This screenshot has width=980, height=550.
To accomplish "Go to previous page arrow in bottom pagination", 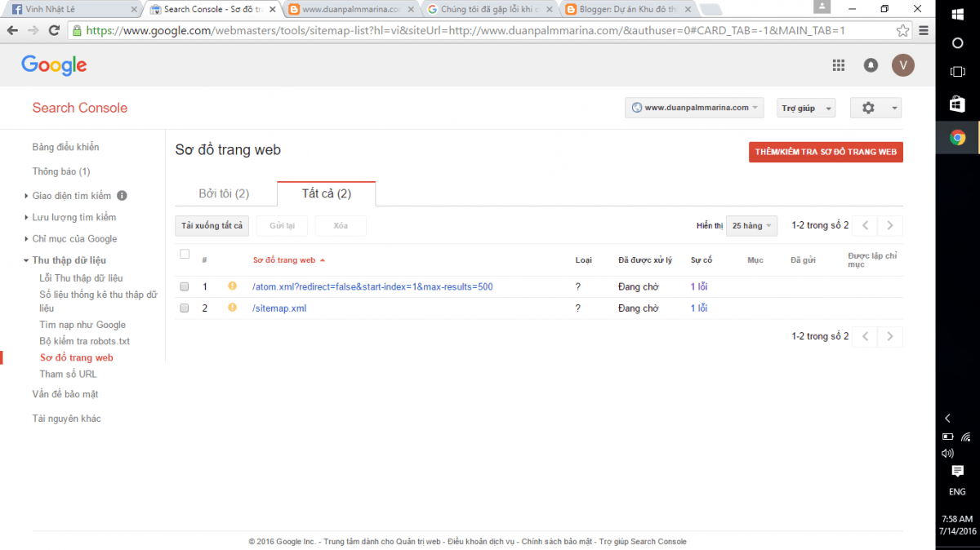I will [866, 336].
